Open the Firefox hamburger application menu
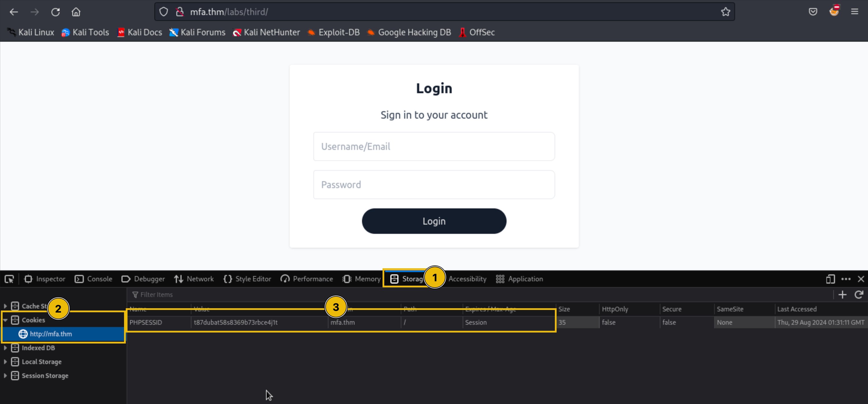Screen dimensions: 868x404 pos(854,12)
